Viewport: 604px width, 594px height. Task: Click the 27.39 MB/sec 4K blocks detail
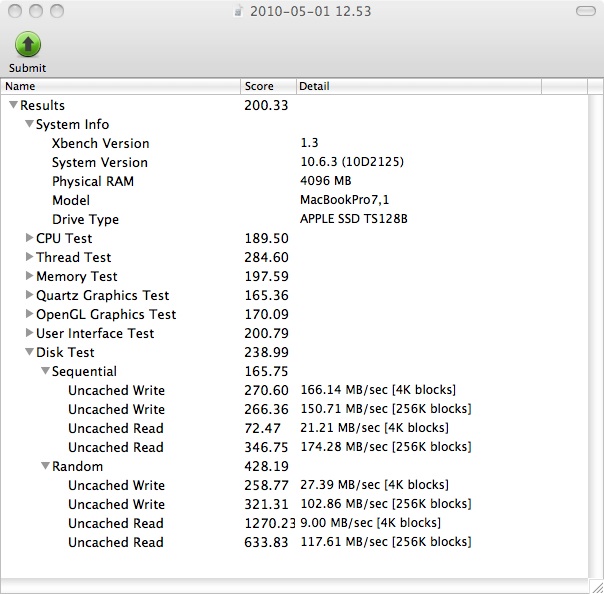(374, 485)
